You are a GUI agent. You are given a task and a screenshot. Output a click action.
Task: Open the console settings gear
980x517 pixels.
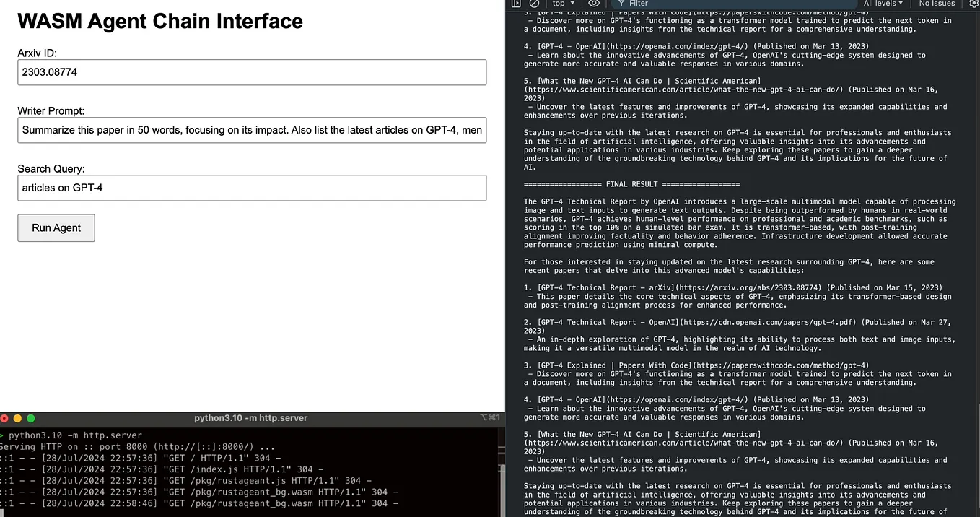click(974, 4)
